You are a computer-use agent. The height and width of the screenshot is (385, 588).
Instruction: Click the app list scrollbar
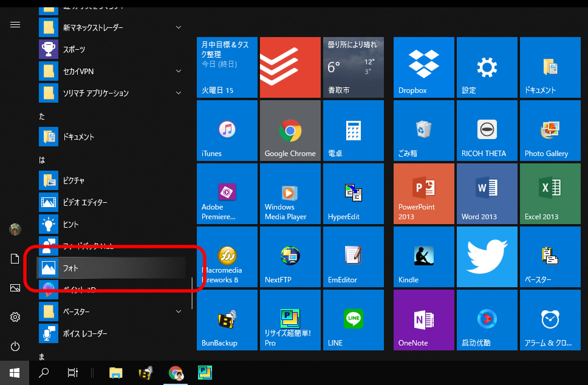[x=192, y=293]
